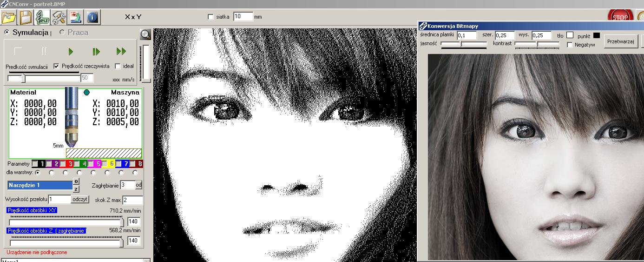Click the odczyt button
The image size is (644, 262).
(x=80, y=199)
